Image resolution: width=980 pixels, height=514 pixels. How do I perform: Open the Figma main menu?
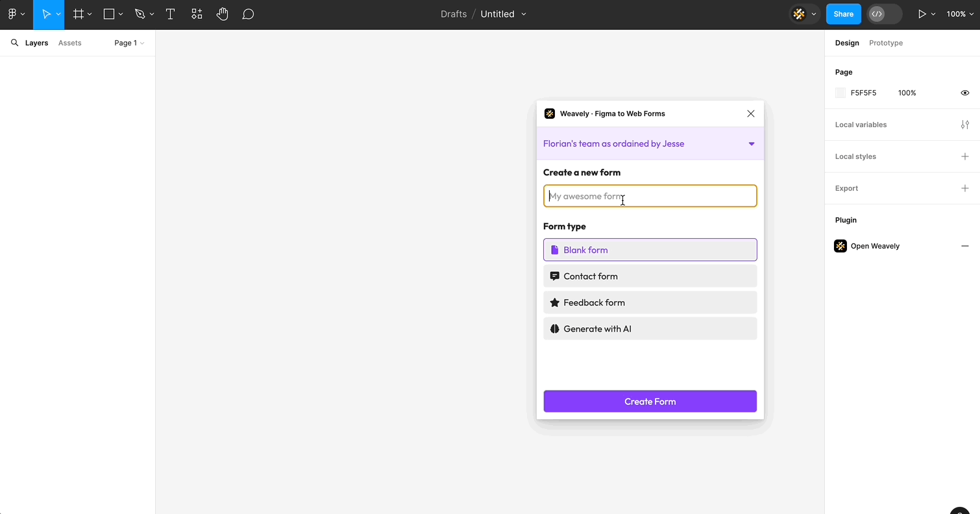pos(12,14)
